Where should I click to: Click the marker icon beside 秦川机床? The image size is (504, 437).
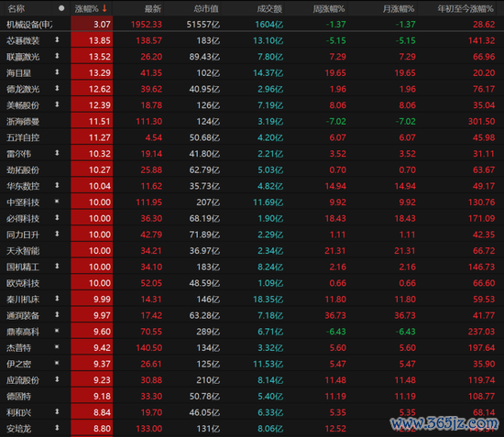(x=57, y=299)
